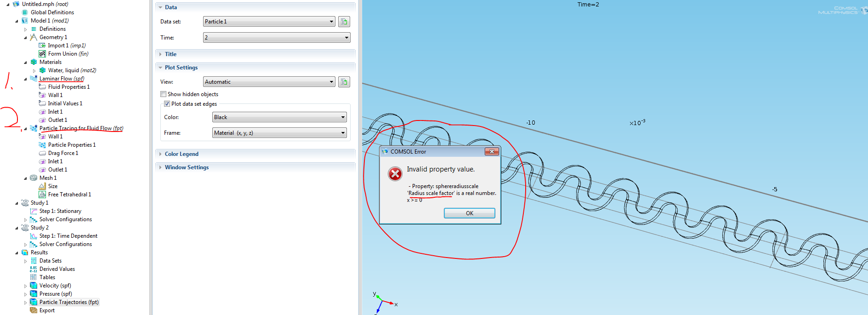868x315 pixels.
Task: Click the Mesh 1 node icon
Action: pos(34,178)
